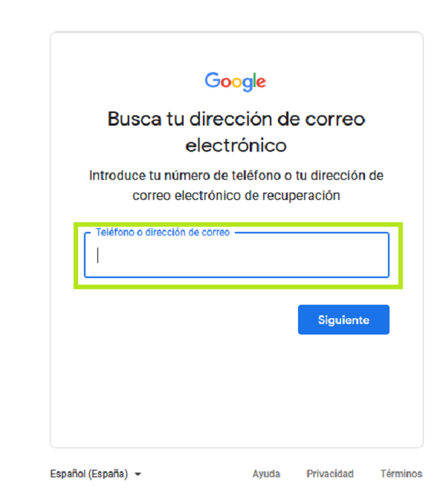The image size is (446, 504).
Task: Click the blue G in the Google logo
Action: [x=212, y=80]
